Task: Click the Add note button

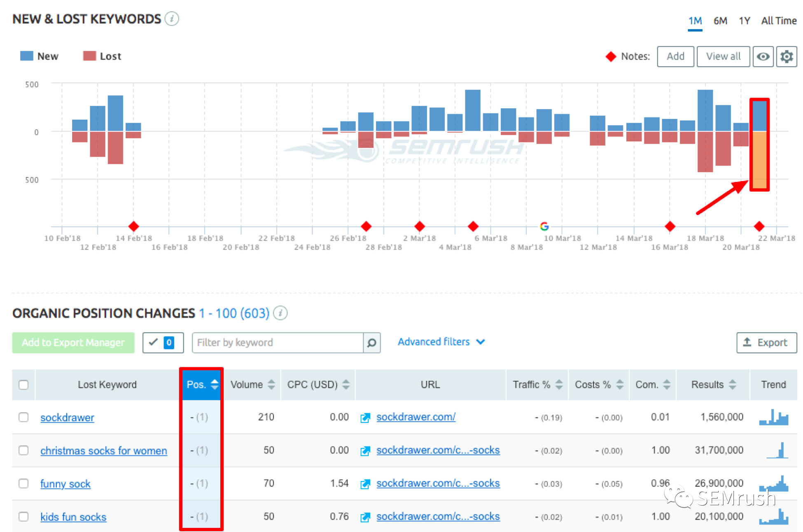Action: click(675, 56)
